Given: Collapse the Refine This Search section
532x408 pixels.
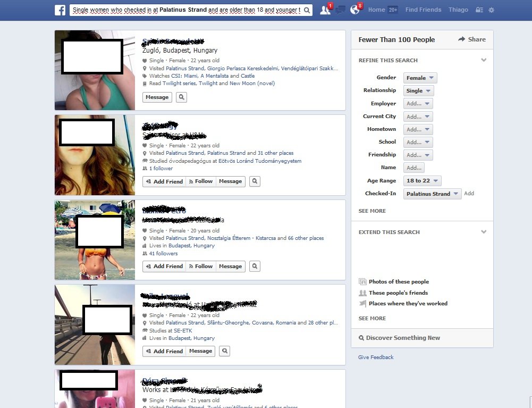Looking at the screenshot, I should click(x=484, y=60).
